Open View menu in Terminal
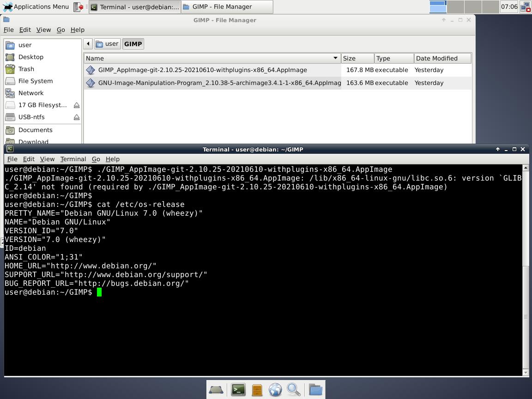 click(47, 159)
